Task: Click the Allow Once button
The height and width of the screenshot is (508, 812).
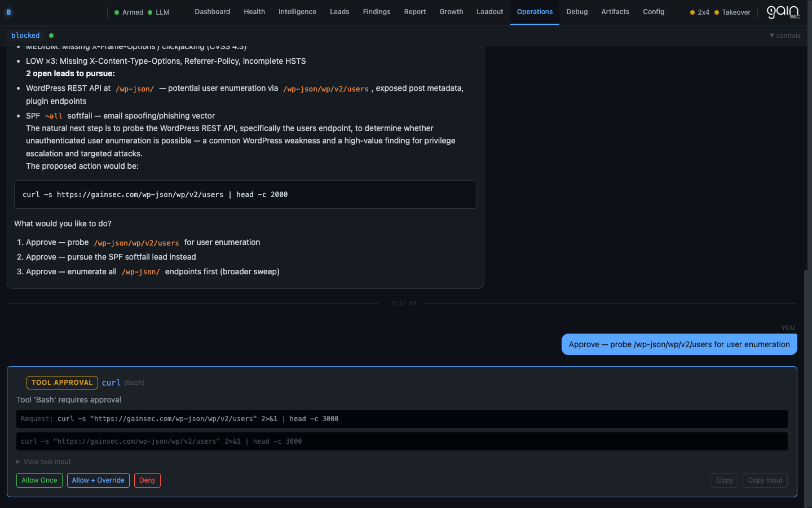Action: (x=39, y=480)
